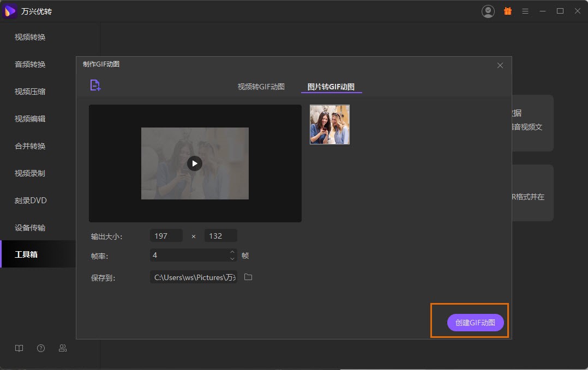Click the add file icon in dialog
Viewport: 588px width, 370px height.
click(95, 85)
